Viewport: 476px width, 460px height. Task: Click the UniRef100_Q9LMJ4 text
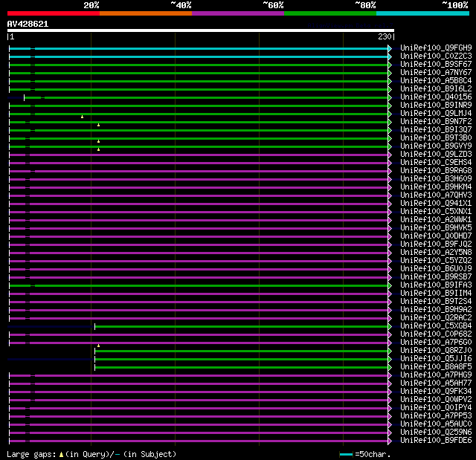coord(436,114)
